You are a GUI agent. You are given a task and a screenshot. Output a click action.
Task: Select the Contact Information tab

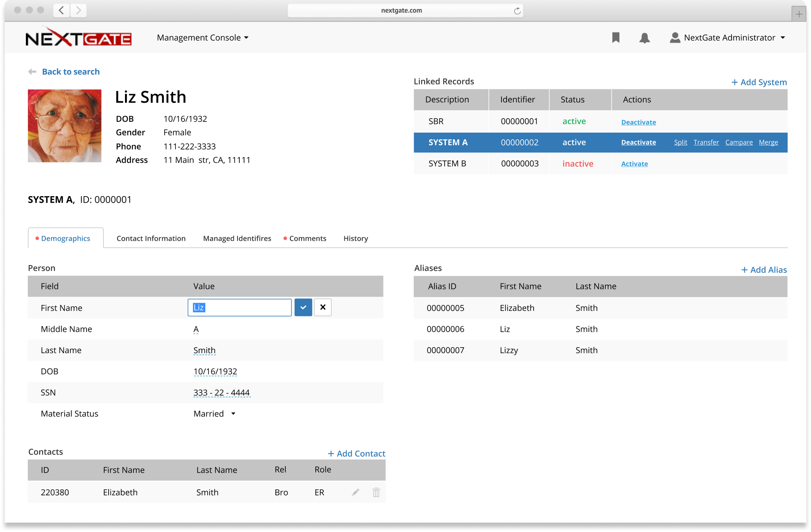tap(151, 238)
